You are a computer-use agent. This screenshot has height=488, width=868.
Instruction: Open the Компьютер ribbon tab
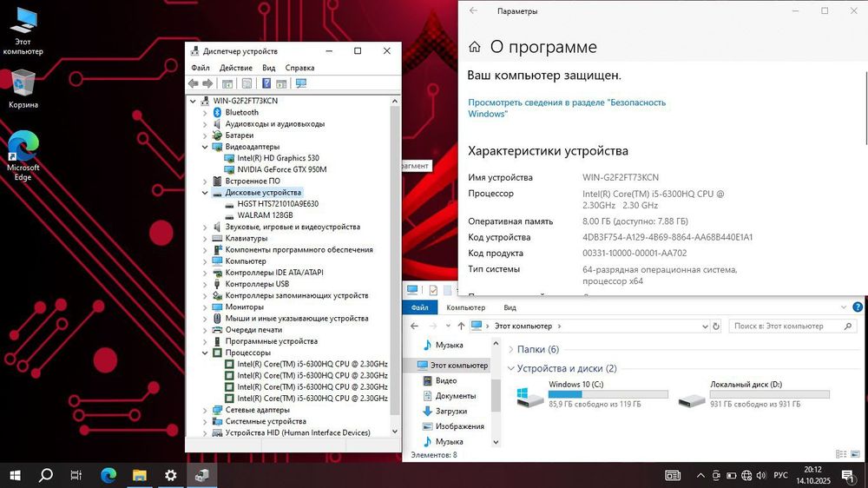pyautogui.click(x=465, y=307)
